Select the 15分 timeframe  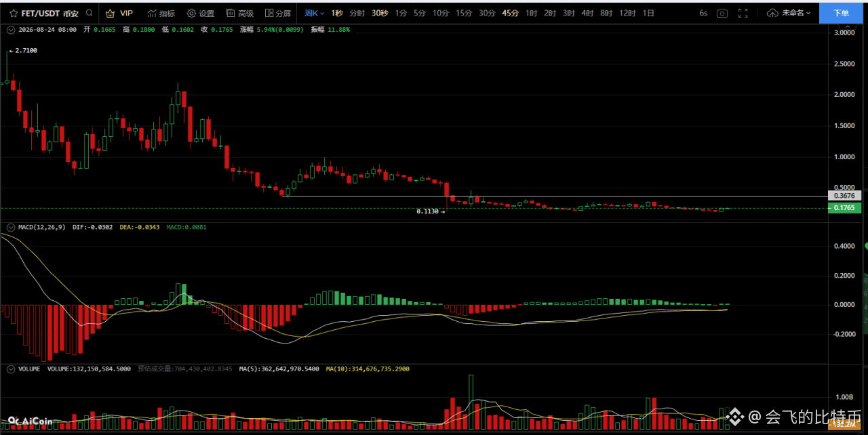coord(464,13)
